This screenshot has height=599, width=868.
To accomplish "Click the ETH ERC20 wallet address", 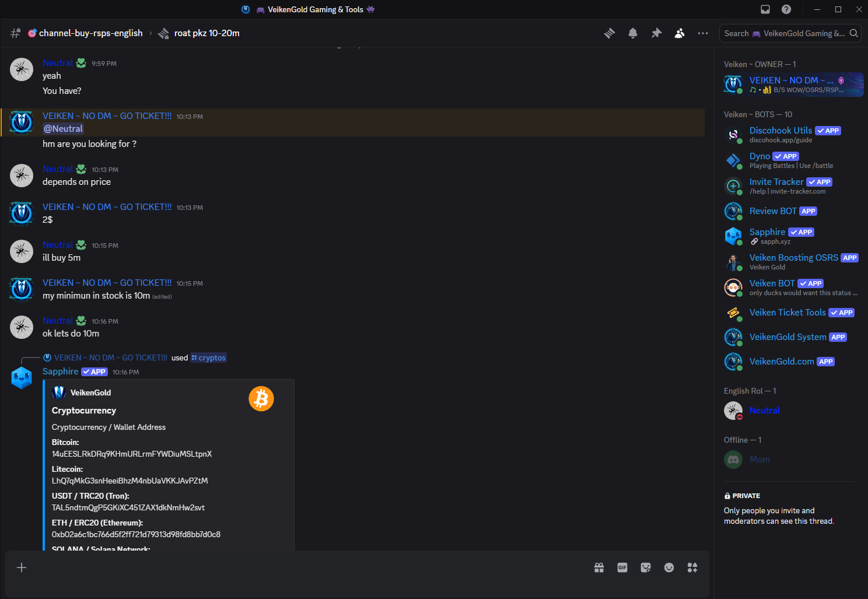I will 136,534.
